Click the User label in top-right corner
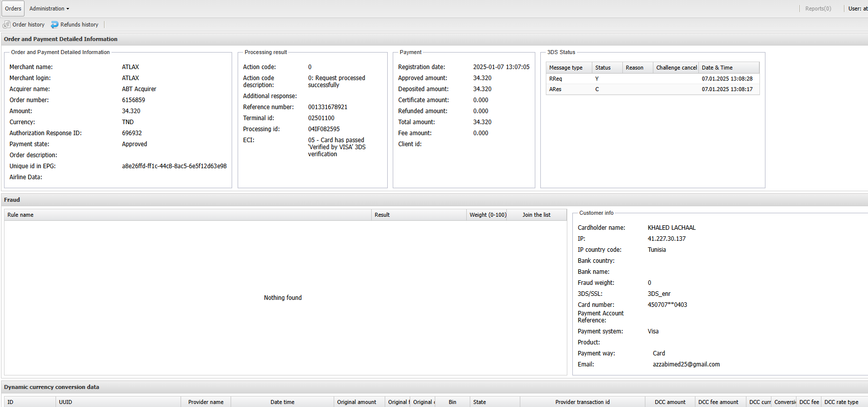The image size is (868, 407). 857,9
